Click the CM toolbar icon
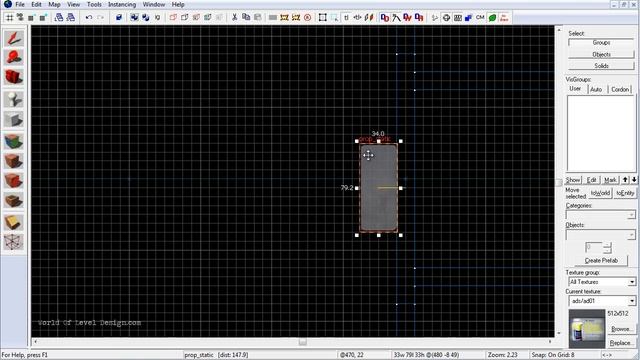Screen dimensions: 640x360 [x=480, y=18]
